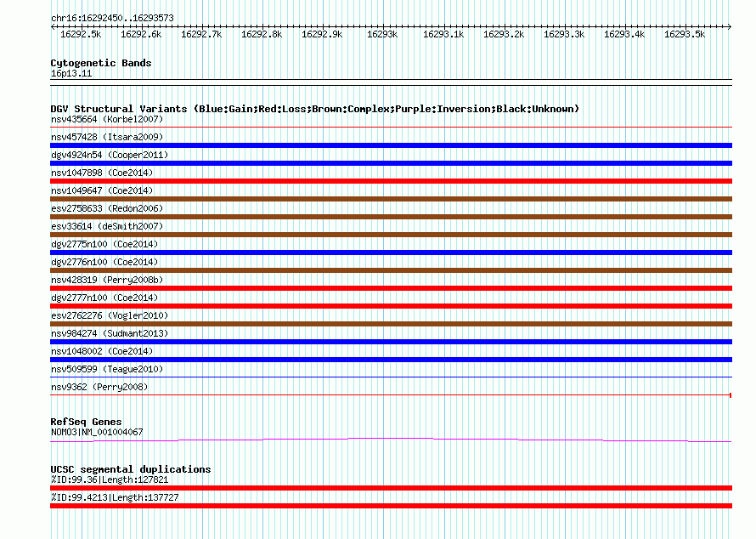Click the dgv2777n100 (Coe2014) label
The width and height of the screenshot is (756, 539).
[x=104, y=298]
